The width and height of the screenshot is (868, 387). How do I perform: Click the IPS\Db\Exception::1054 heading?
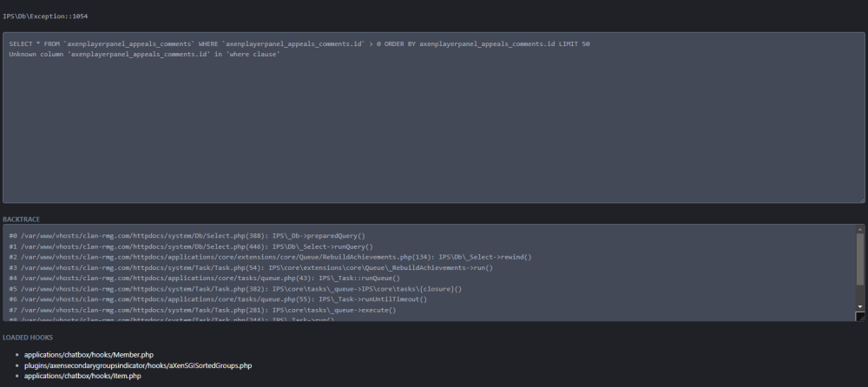tap(45, 16)
